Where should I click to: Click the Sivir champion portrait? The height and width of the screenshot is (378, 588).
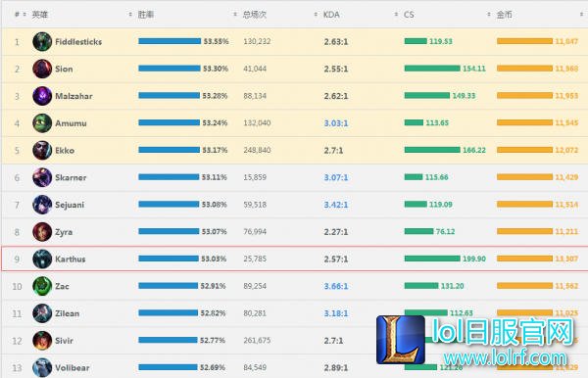[42, 341]
